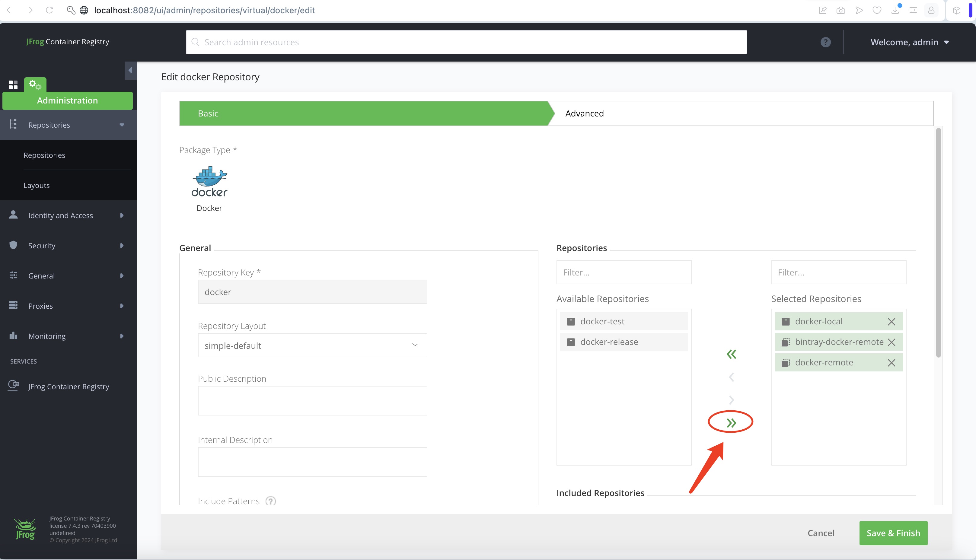Click browser reload button
Image resolution: width=976 pixels, height=560 pixels.
49,10
